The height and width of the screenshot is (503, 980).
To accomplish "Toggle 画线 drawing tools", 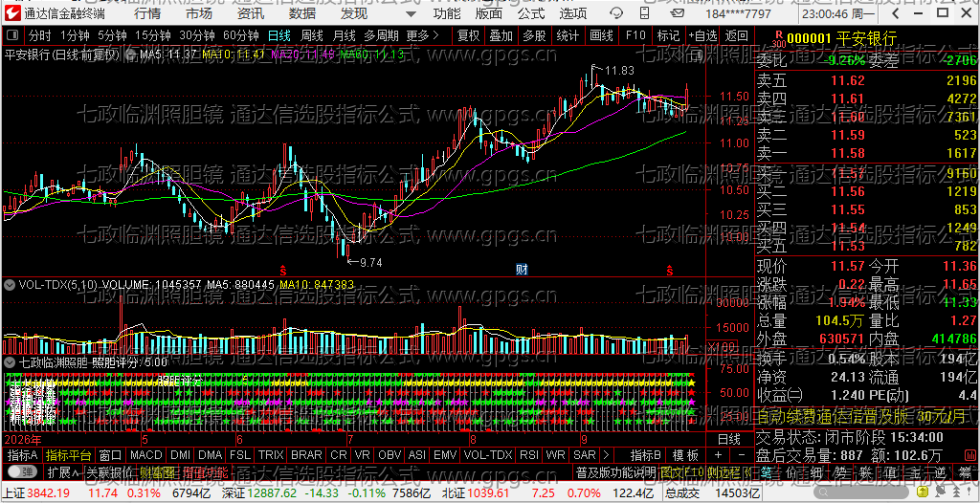I will 601,35.
